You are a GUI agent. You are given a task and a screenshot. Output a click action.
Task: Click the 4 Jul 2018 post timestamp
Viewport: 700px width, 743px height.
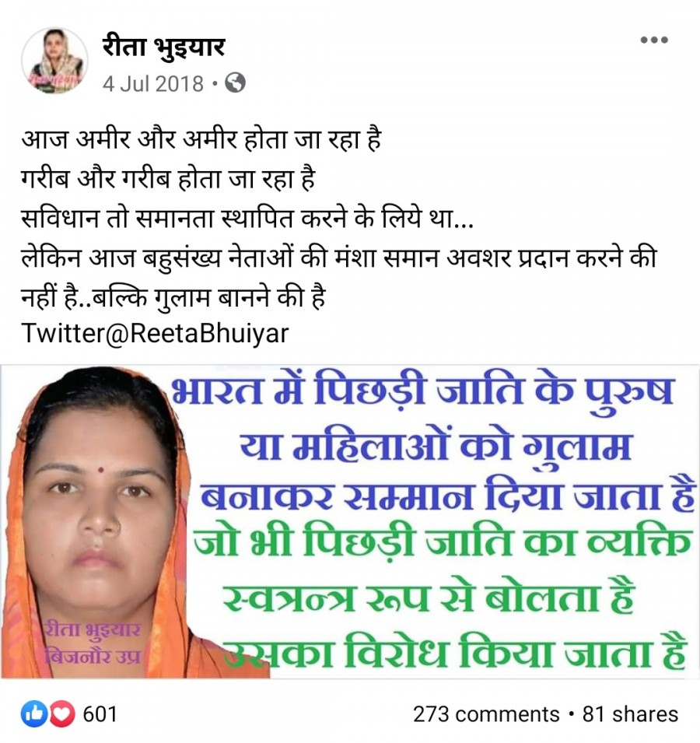click(x=153, y=84)
